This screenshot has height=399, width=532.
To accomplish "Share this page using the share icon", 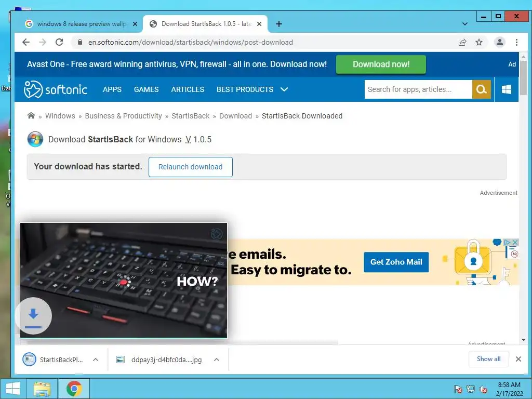I will pos(462,42).
